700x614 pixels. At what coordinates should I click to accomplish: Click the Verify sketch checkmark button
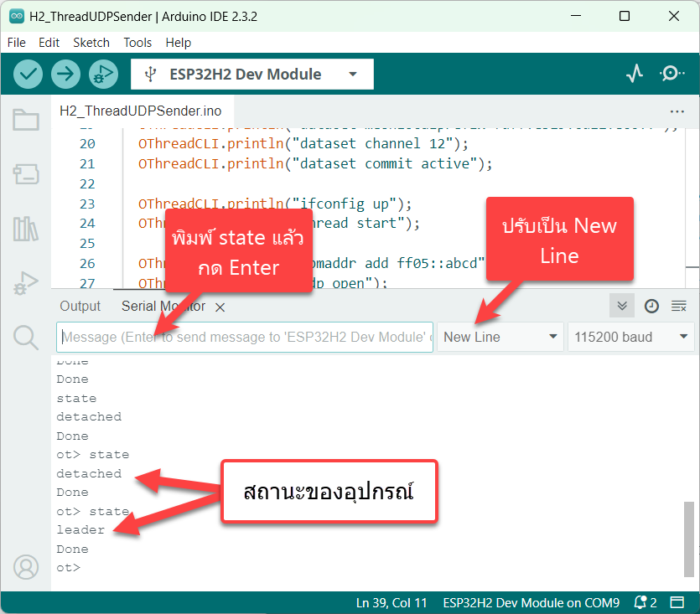tap(29, 74)
